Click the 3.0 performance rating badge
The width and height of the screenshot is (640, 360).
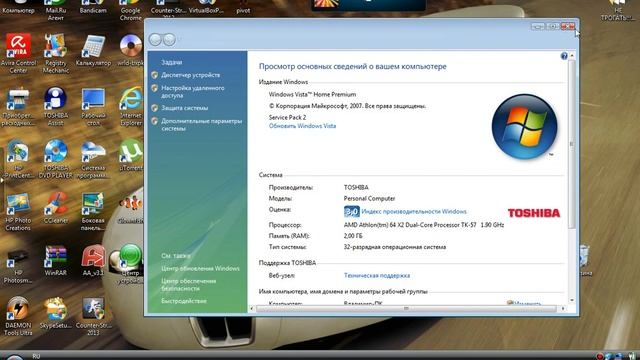tap(351, 211)
